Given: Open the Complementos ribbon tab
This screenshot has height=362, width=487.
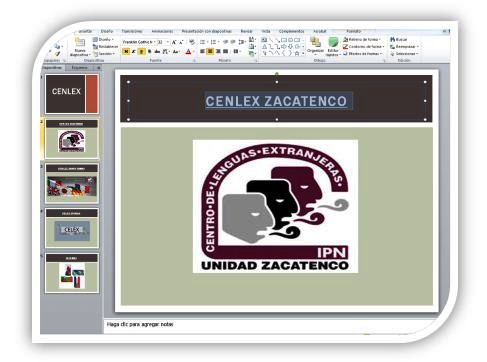Looking at the screenshot, I should (292, 31).
